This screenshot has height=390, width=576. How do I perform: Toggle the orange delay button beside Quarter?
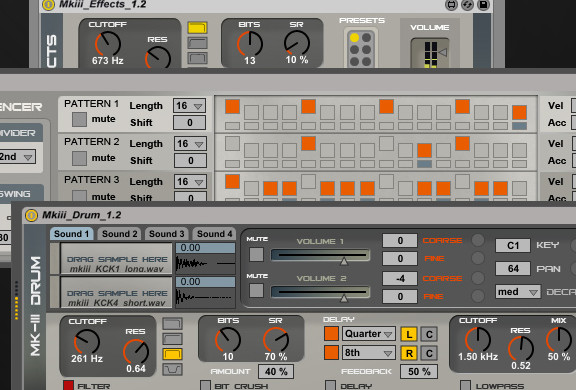(331, 333)
